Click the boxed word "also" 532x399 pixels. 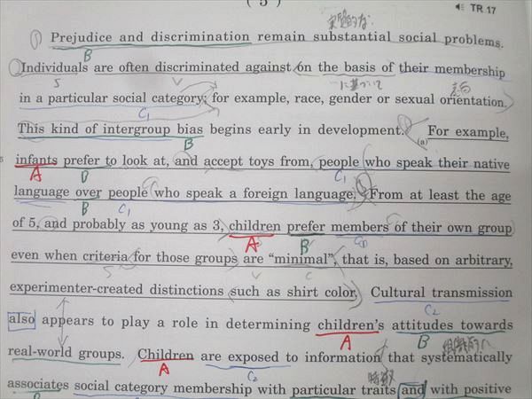click(x=21, y=320)
